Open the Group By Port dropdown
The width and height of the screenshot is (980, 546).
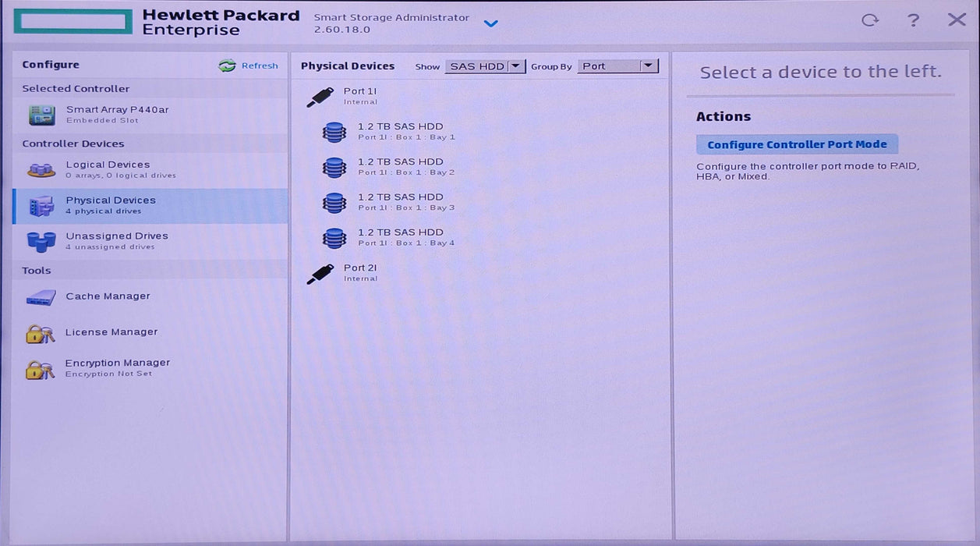(x=617, y=66)
